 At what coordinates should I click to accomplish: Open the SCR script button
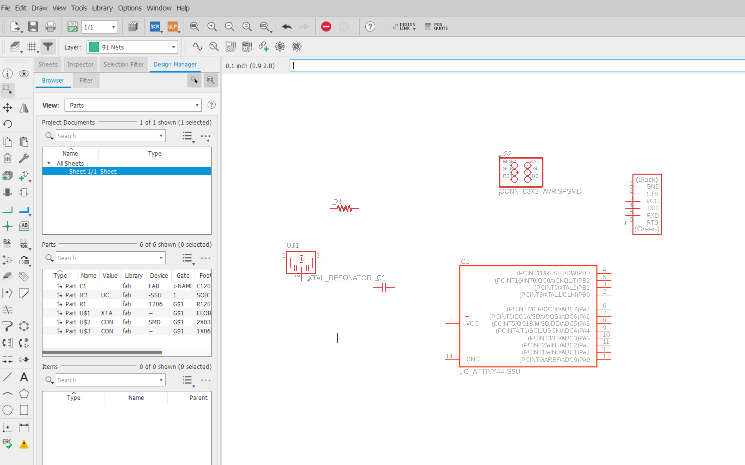[x=155, y=27]
